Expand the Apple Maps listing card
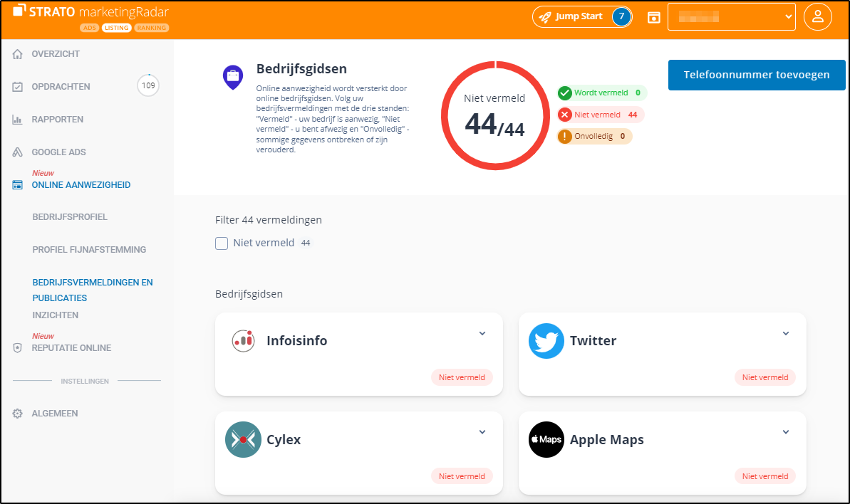The height and width of the screenshot is (504, 850). pos(786,432)
